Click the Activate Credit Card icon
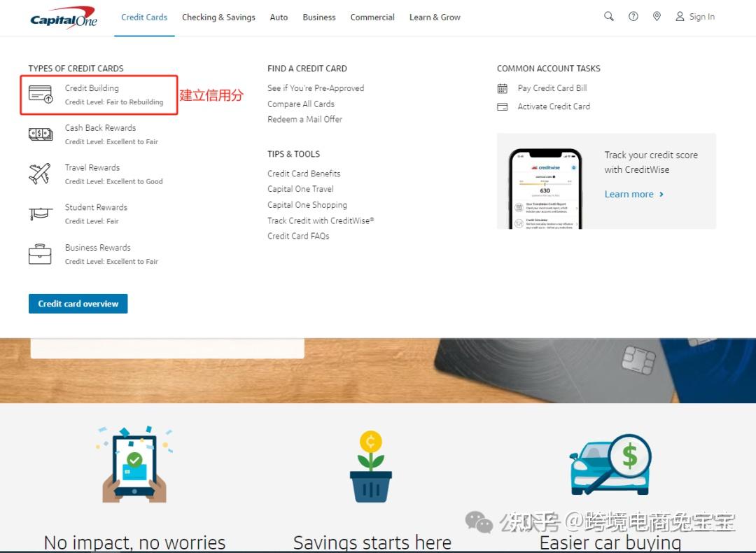Image resolution: width=756 pixels, height=553 pixels. (x=503, y=106)
